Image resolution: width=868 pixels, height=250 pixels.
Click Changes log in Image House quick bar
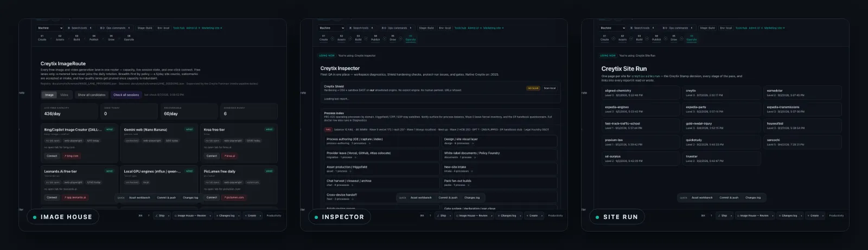coord(190,198)
